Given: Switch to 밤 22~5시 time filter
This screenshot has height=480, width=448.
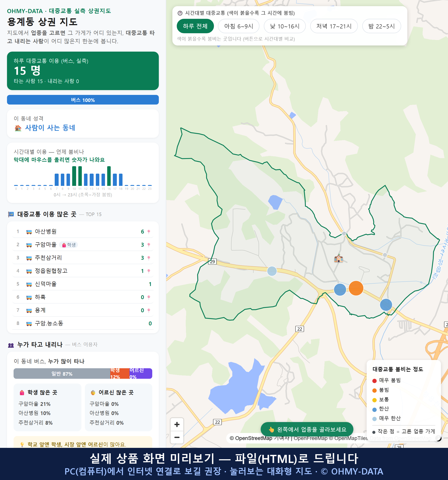Looking at the screenshot, I should [x=381, y=26].
